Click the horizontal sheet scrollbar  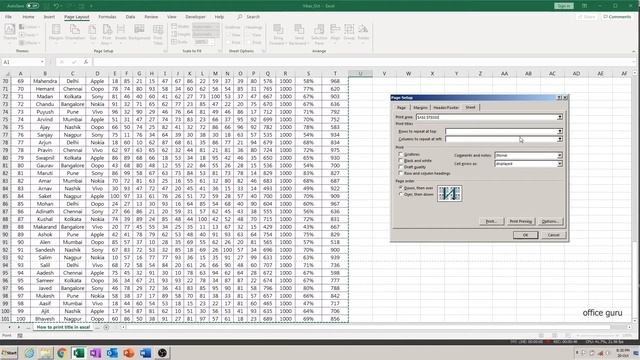click(x=376, y=327)
